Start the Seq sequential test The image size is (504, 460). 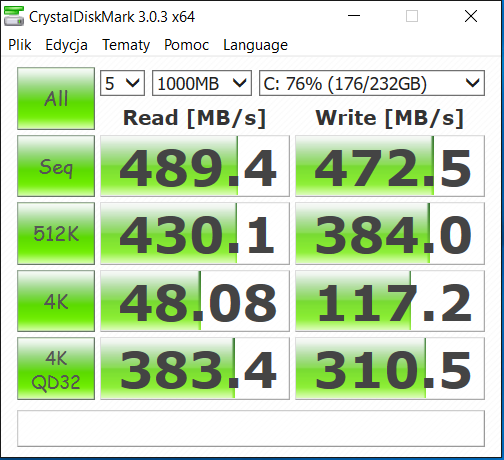coord(56,166)
